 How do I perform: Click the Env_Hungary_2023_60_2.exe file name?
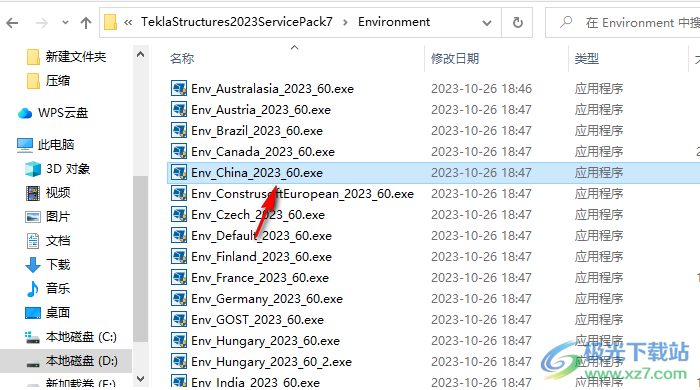(271, 361)
